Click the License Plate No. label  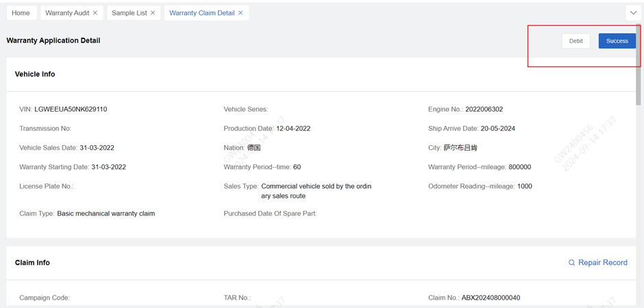coord(47,186)
